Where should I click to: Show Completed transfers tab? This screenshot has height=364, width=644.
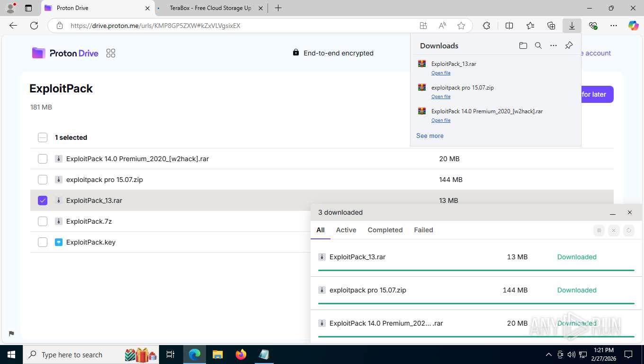coord(385,230)
